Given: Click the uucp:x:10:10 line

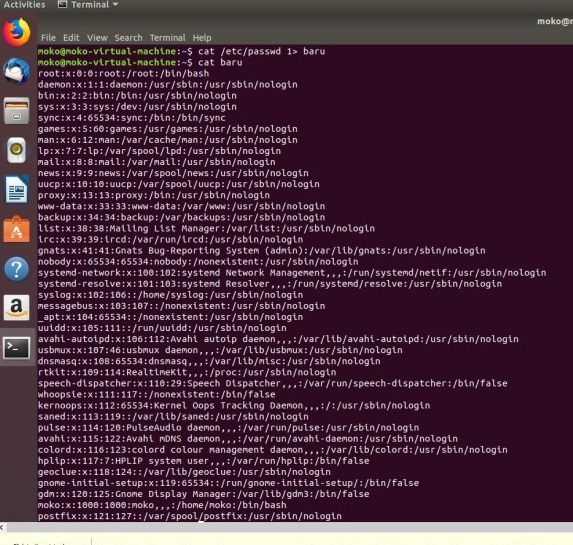Looking at the screenshot, I should 179,184.
